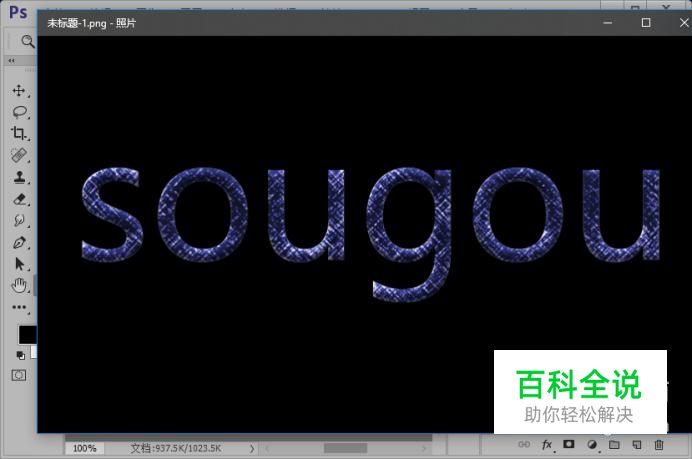Select the Eraser tool
This screenshot has width=692, height=459.
pos(19,199)
